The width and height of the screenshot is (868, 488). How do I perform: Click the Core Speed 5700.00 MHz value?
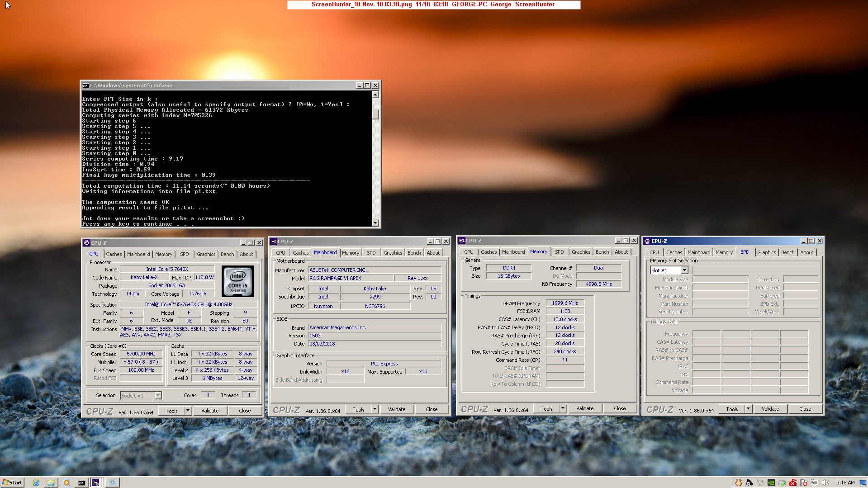pos(141,354)
